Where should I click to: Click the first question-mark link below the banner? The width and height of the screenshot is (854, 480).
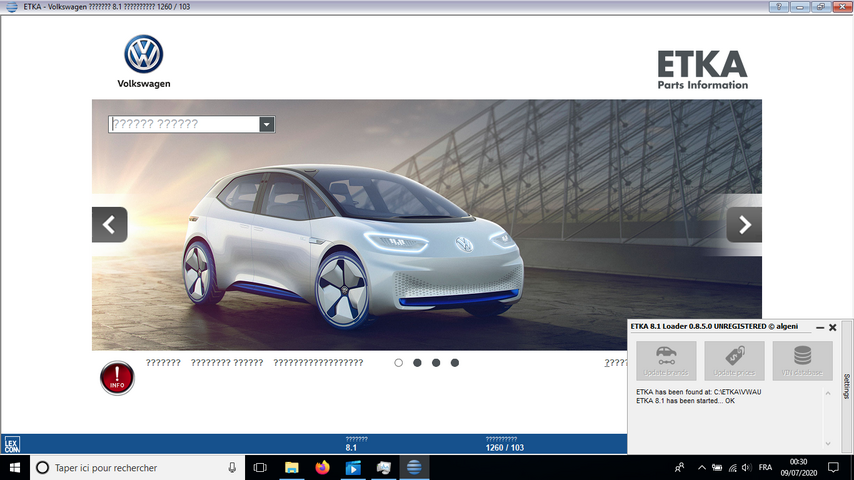click(x=163, y=363)
